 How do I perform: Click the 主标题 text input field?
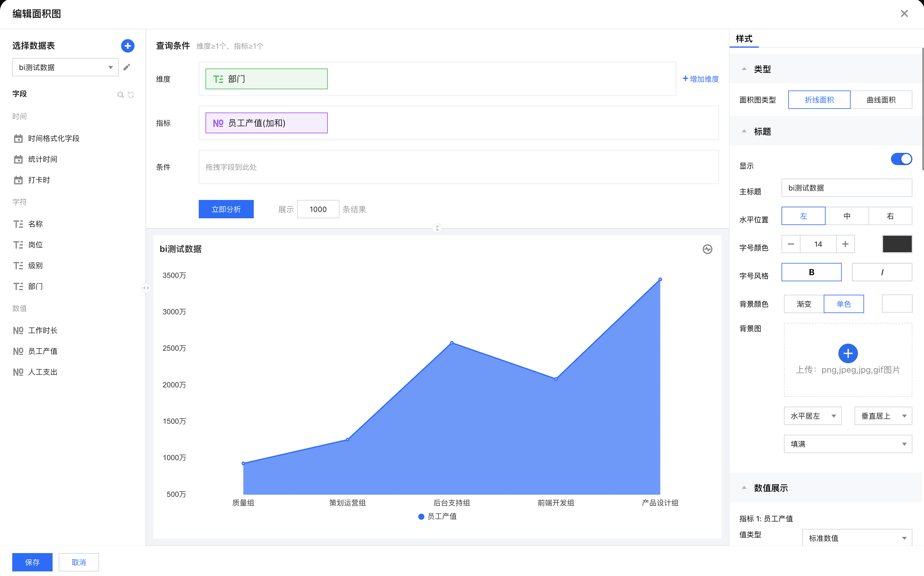(x=846, y=188)
